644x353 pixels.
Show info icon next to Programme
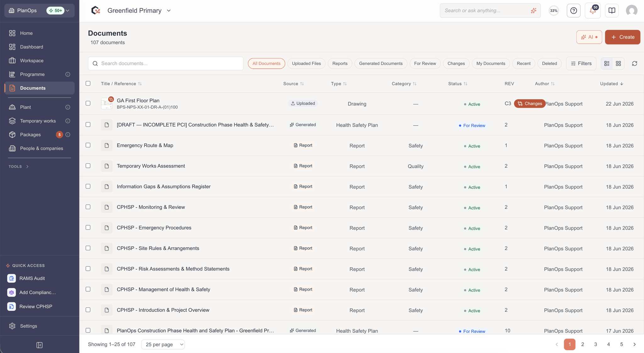68,74
